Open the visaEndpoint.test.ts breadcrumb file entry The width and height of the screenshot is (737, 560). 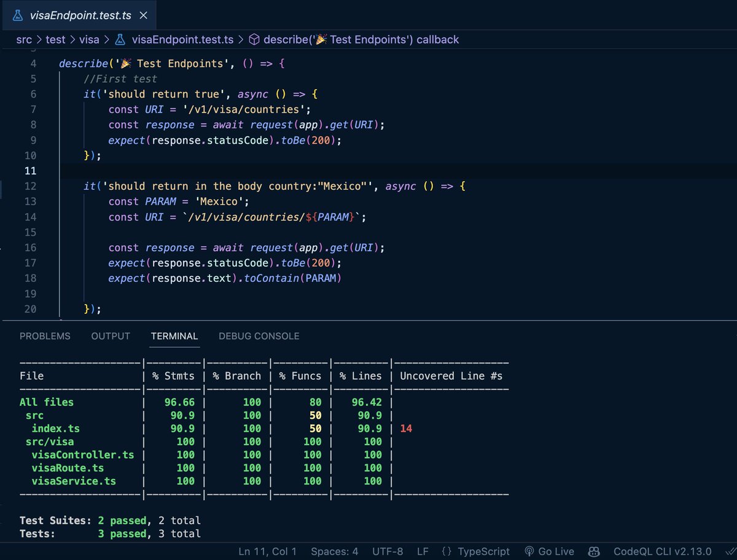click(x=182, y=39)
